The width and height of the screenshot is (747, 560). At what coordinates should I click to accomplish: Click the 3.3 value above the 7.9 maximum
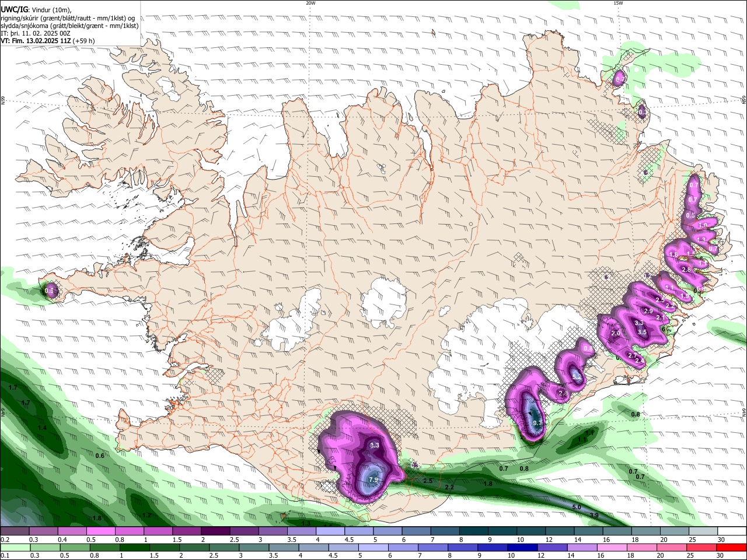click(x=375, y=445)
